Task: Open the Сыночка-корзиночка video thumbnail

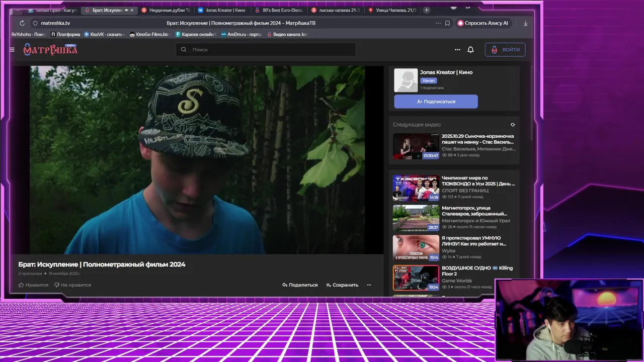Action: click(416, 146)
